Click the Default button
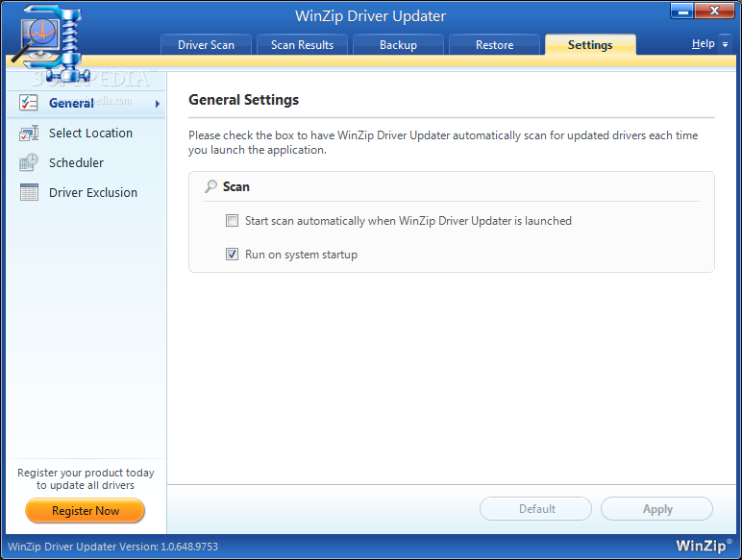742x560 pixels. point(535,509)
